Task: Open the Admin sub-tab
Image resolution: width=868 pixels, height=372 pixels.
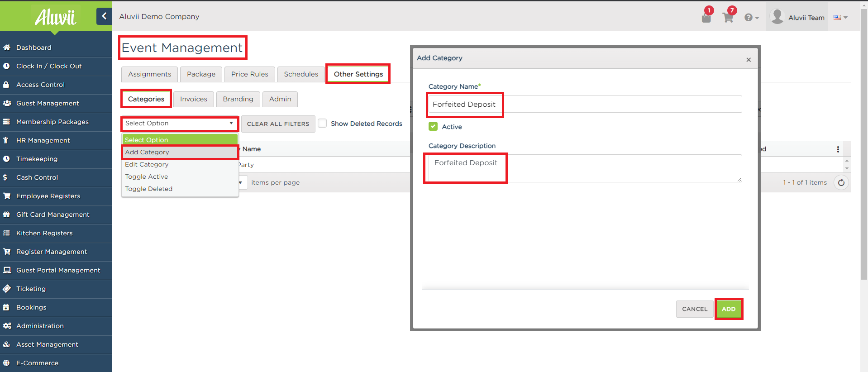Action: click(x=280, y=99)
